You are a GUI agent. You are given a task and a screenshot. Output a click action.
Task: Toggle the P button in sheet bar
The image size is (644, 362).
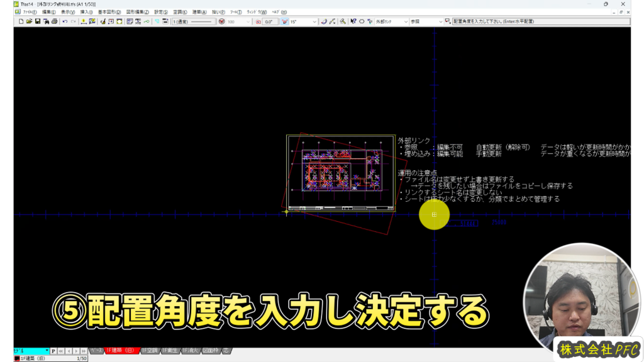[x=53, y=351]
